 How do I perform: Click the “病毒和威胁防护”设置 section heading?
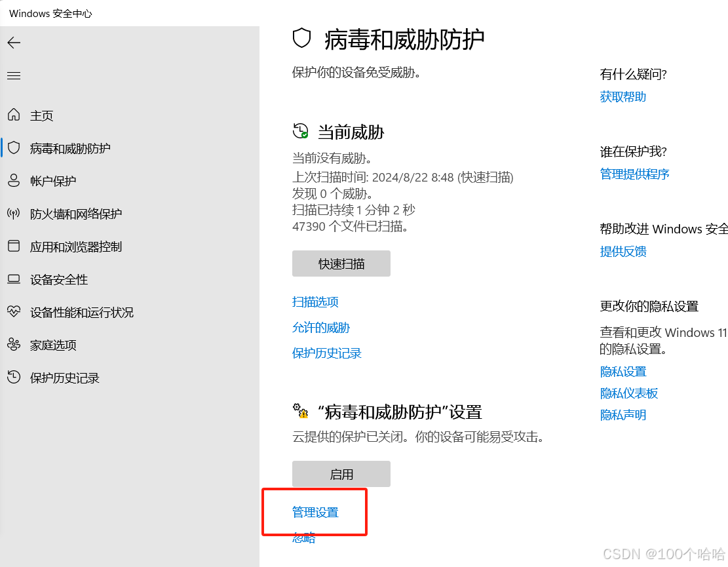[400, 412]
